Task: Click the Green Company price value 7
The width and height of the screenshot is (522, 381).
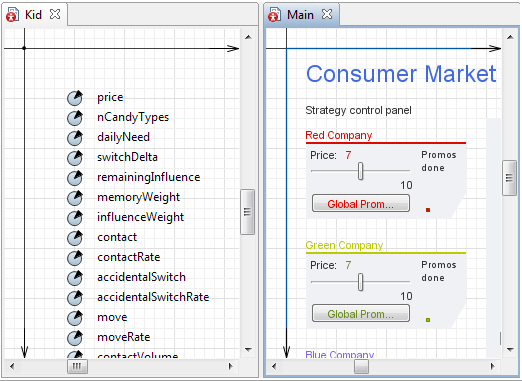Action: (x=348, y=265)
